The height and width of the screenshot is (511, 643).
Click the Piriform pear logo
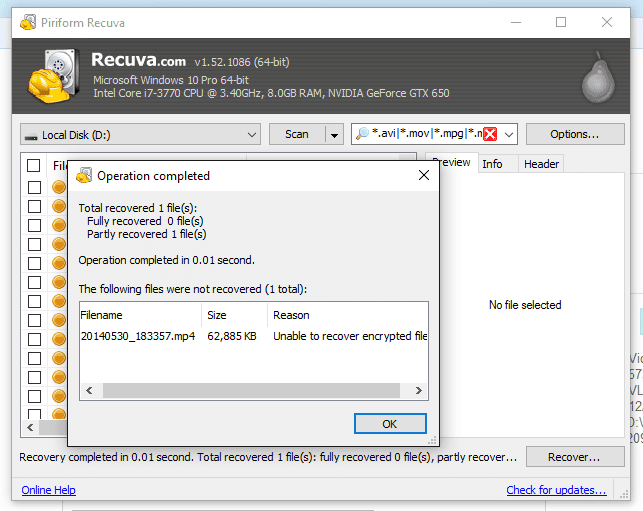click(x=598, y=77)
